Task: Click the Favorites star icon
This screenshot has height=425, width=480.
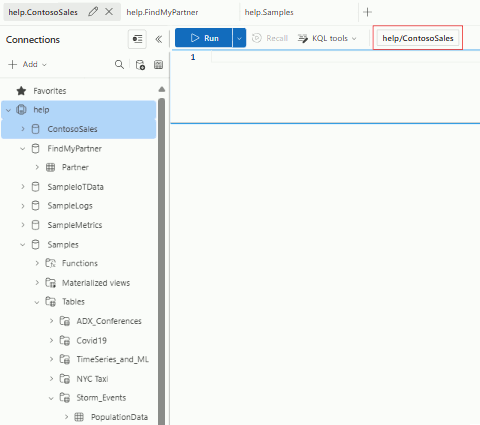Action: [x=21, y=91]
